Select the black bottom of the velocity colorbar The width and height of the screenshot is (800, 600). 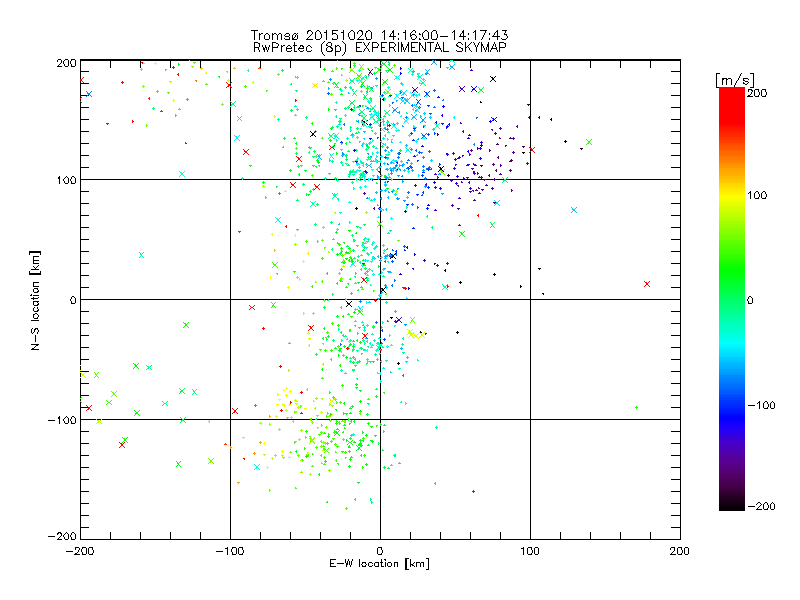pos(732,504)
